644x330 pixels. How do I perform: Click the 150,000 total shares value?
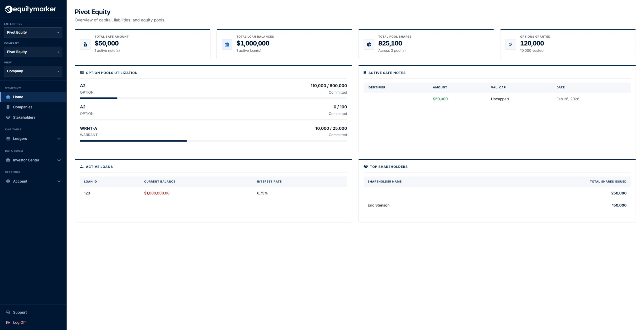pyautogui.click(x=619, y=205)
